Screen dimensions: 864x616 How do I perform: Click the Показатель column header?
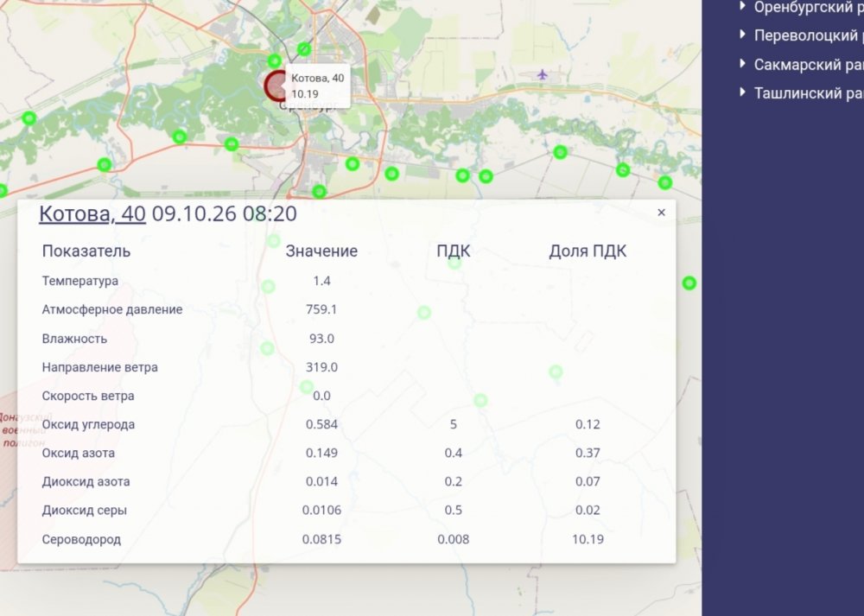[86, 251]
